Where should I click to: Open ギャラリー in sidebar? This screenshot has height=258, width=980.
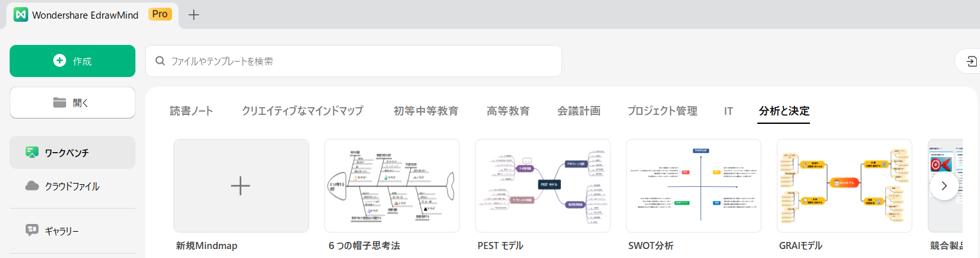click(73, 230)
